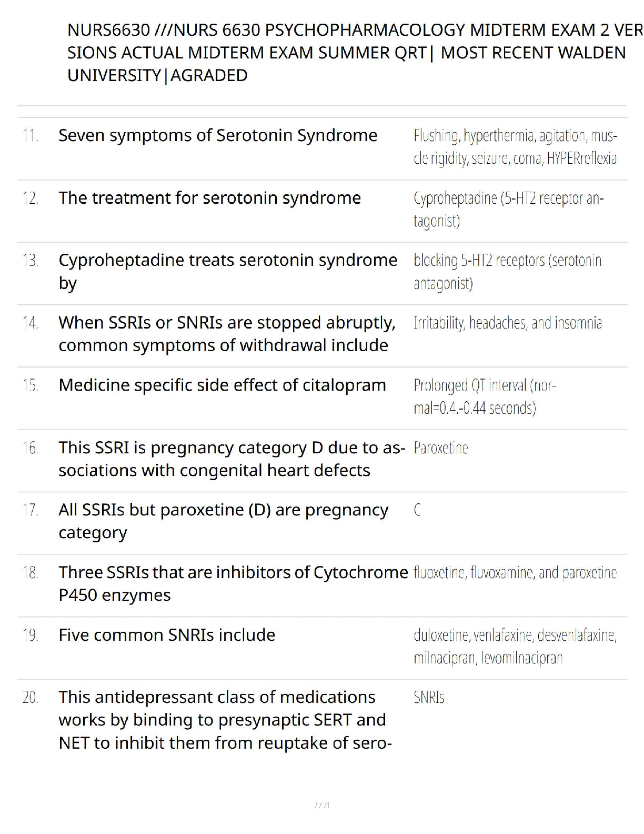Click the citalopram side effect question
This screenshot has width=644, height=834.
click(222, 385)
